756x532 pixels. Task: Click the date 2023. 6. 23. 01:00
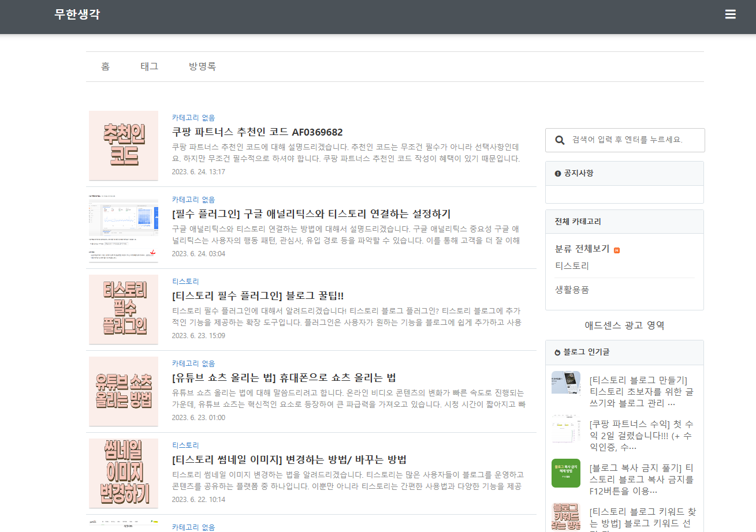199,418
